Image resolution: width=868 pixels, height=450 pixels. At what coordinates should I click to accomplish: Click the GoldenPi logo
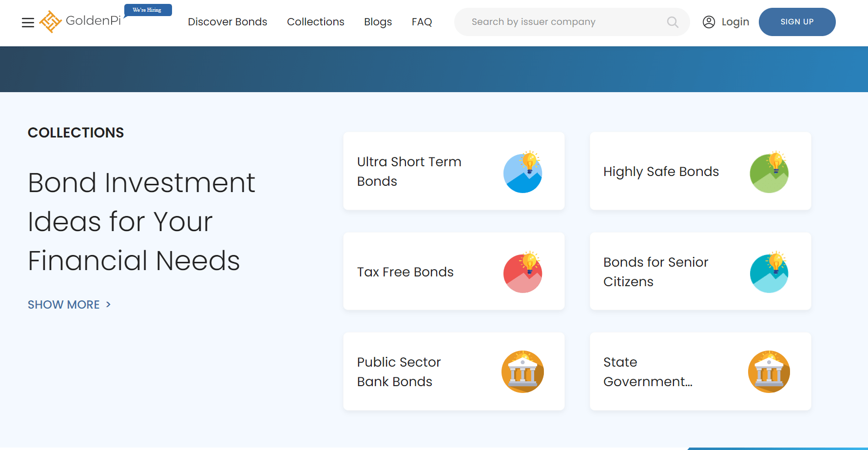click(80, 21)
